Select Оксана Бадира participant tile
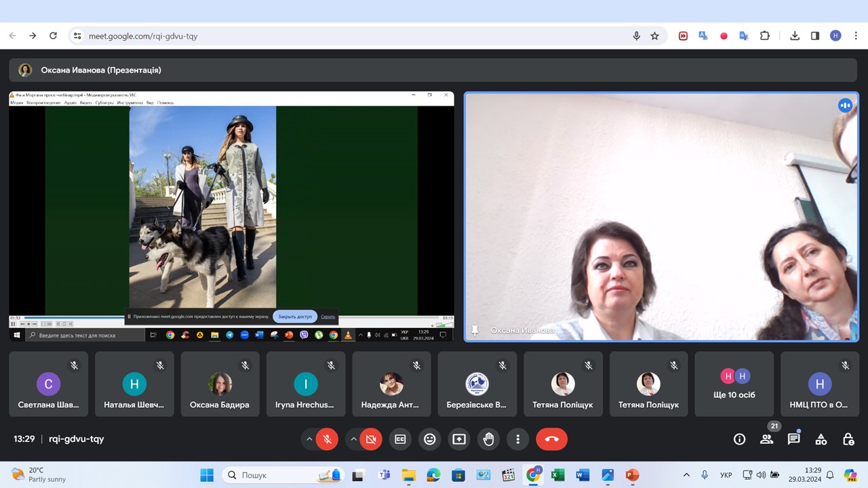 click(219, 384)
